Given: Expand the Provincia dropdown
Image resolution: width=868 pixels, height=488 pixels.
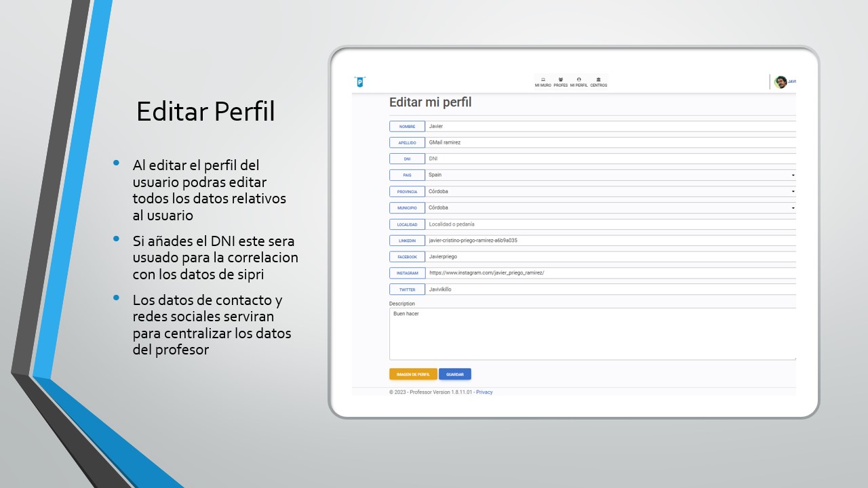Looking at the screenshot, I should pyautogui.click(x=610, y=191).
